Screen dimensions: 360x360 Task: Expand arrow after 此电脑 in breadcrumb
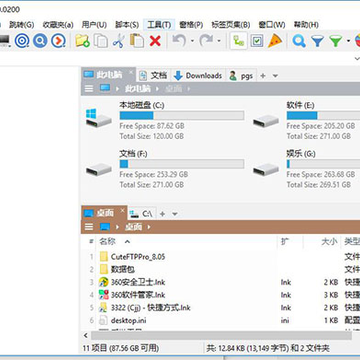click(158, 89)
